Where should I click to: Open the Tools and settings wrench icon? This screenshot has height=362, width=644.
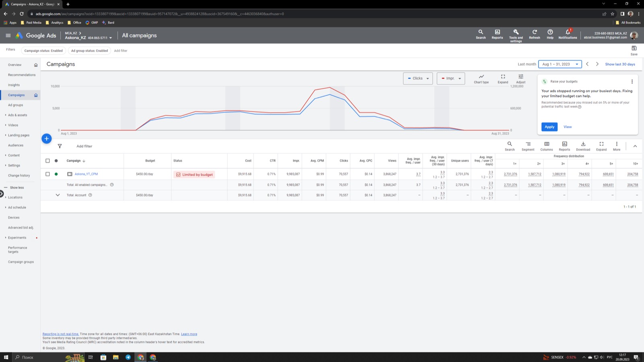pyautogui.click(x=516, y=32)
